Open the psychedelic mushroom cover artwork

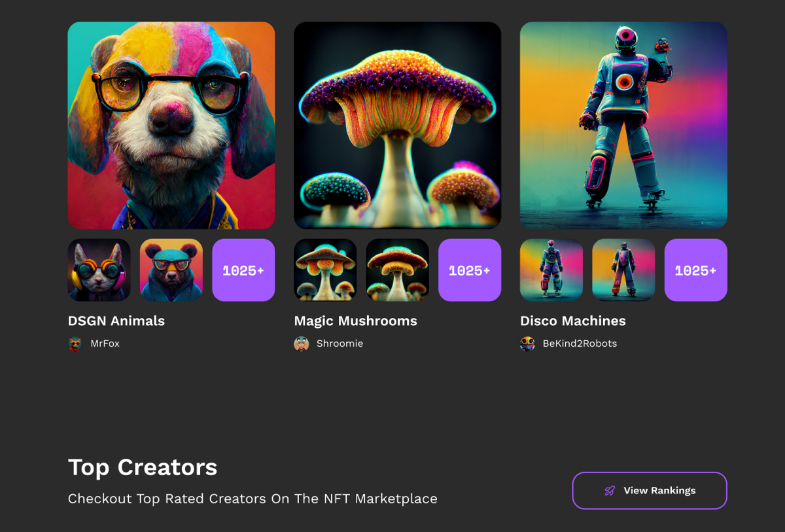pyautogui.click(x=397, y=124)
